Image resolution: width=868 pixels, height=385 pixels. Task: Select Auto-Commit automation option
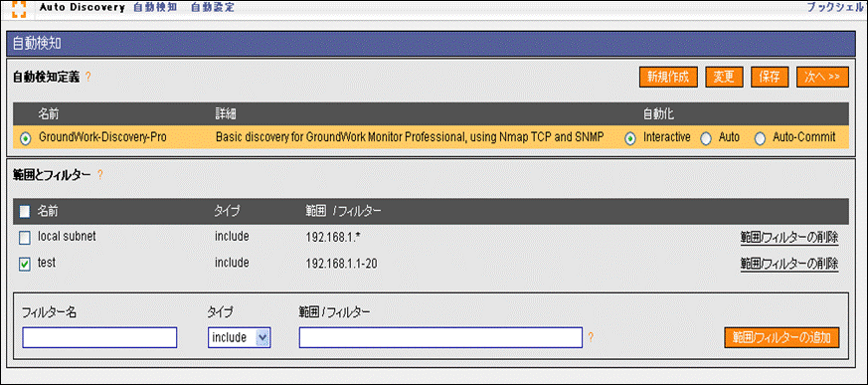pos(760,138)
